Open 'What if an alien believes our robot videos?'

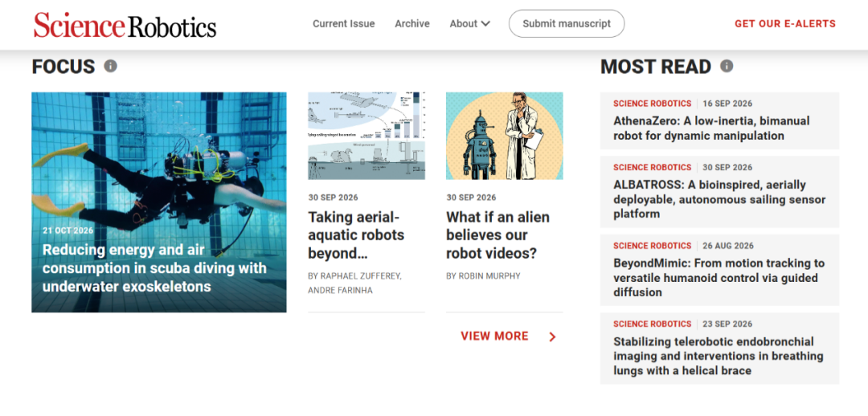(x=497, y=235)
